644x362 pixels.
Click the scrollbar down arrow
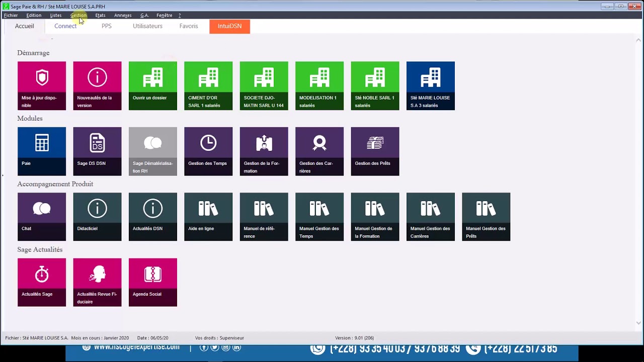pos(639,323)
